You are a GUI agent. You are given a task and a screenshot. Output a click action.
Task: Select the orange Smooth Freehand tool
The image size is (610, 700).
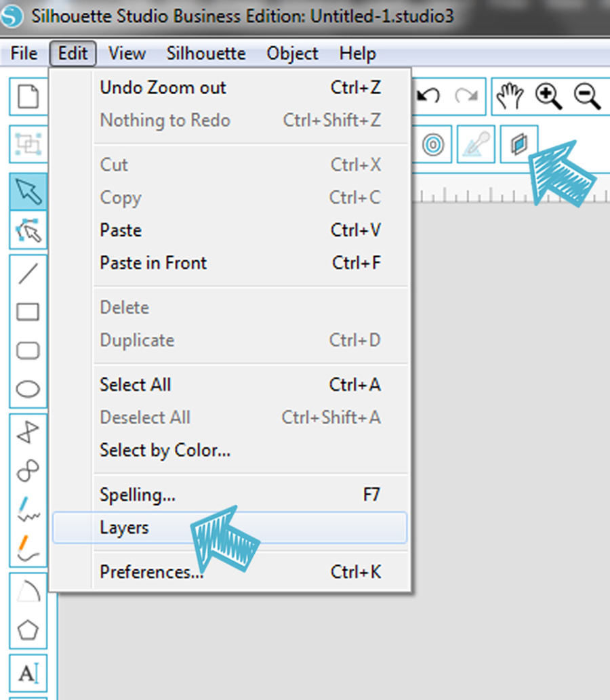(28, 548)
